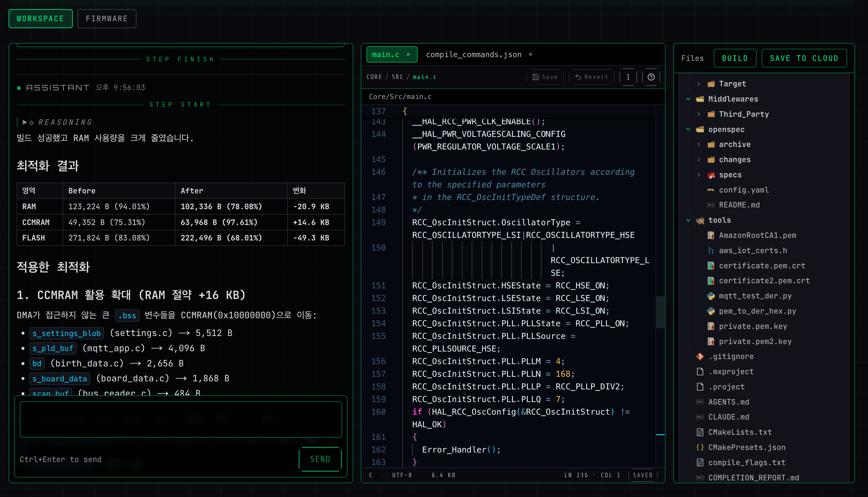Open private.pem2.key file

click(x=755, y=342)
